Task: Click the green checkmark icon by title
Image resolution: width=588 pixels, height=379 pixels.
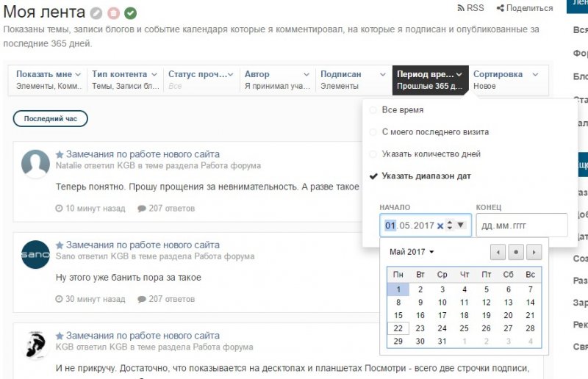Action: click(x=130, y=12)
